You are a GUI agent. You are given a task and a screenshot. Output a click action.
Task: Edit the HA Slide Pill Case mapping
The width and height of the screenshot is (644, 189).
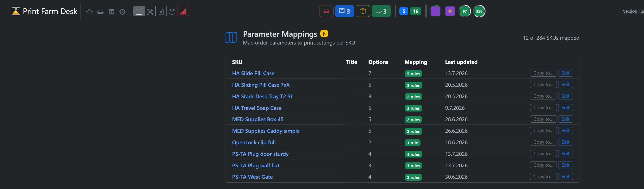point(565,73)
